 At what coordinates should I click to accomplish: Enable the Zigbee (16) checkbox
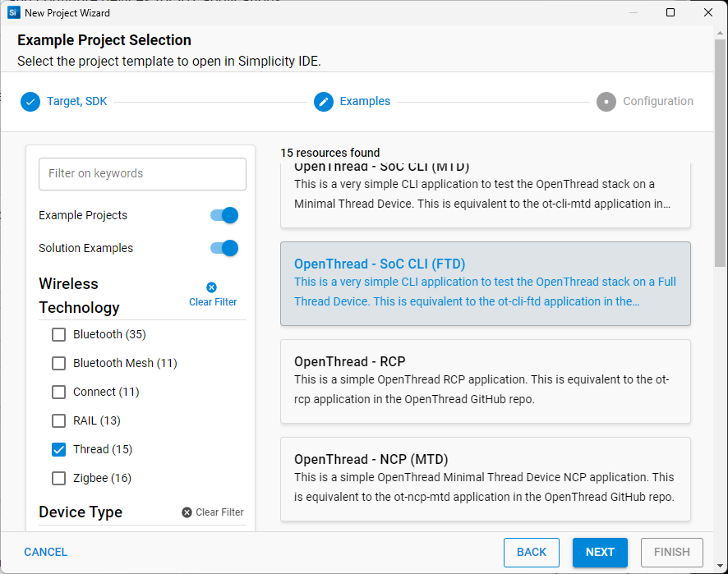(58, 478)
